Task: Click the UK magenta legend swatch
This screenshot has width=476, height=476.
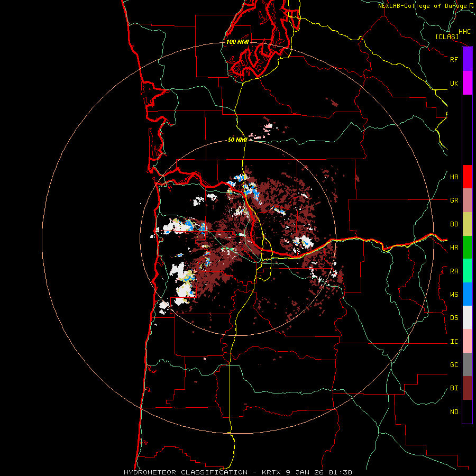Action: coord(467,83)
